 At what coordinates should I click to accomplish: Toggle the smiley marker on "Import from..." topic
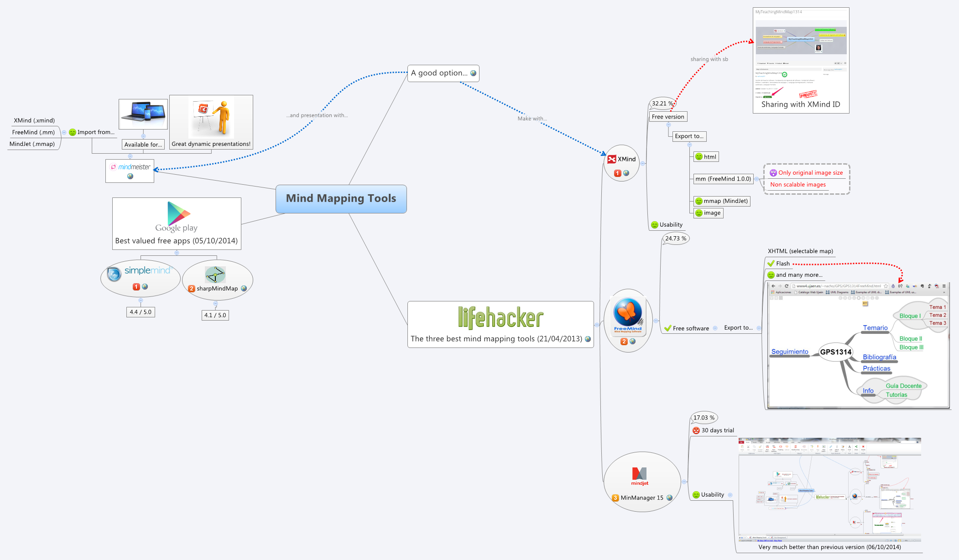pos(73,132)
